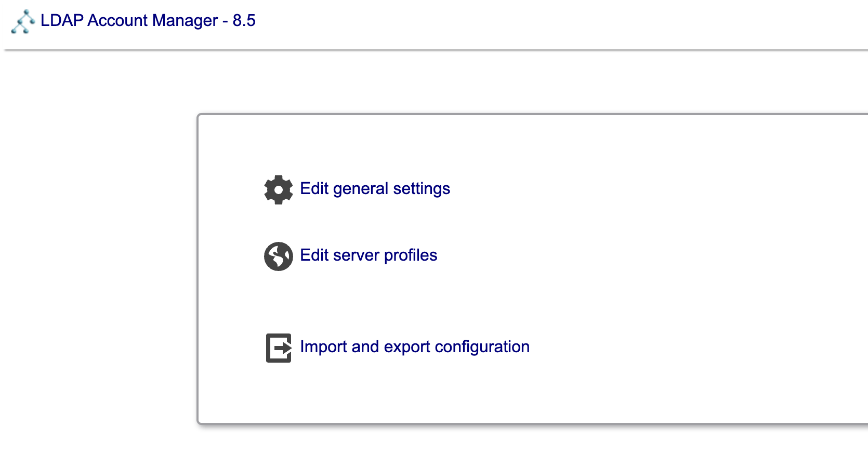Click the LDAP Account Manager tree logo
Viewport: 868px width, 462px height.
(x=23, y=22)
